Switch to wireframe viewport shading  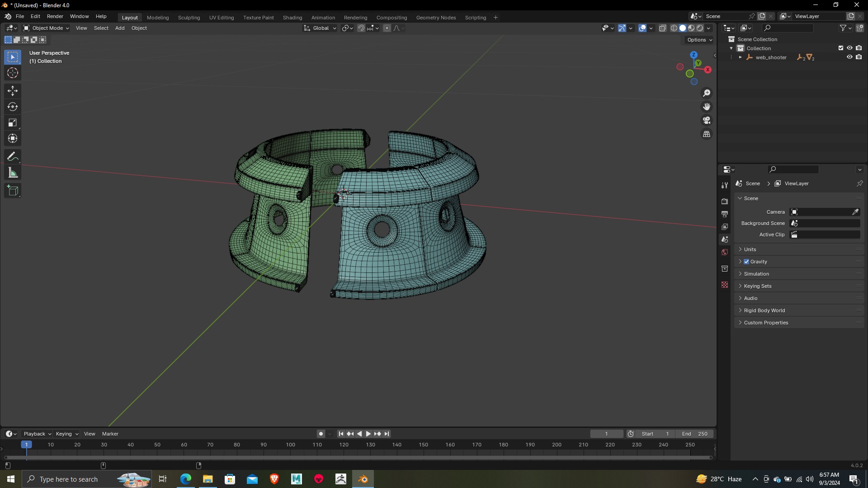pyautogui.click(x=674, y=28)
